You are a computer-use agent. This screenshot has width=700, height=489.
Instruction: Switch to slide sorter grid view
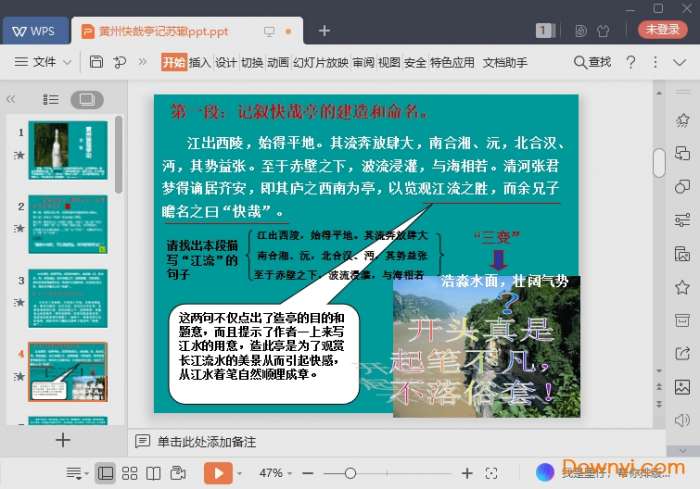(x=129, y=473)
